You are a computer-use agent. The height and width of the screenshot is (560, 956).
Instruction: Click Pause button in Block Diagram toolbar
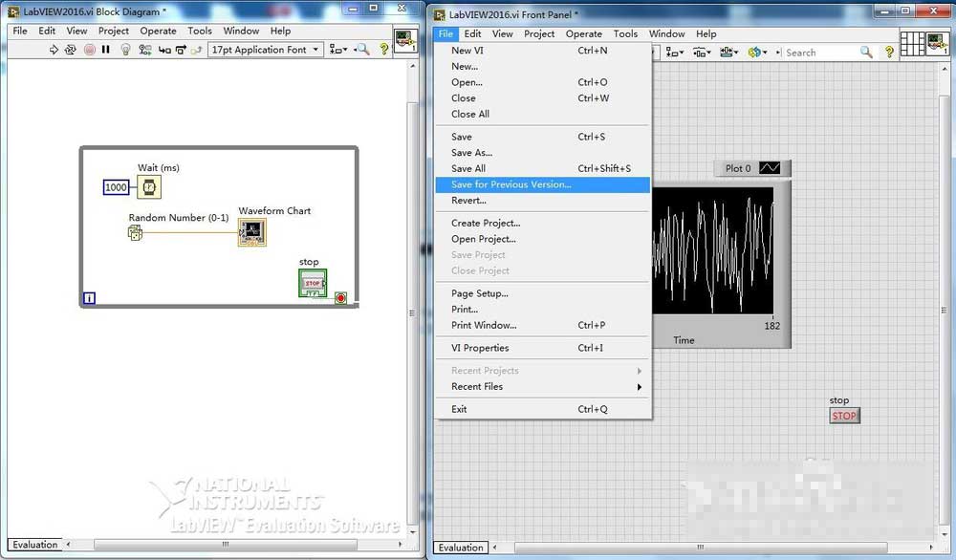point(105,50)
